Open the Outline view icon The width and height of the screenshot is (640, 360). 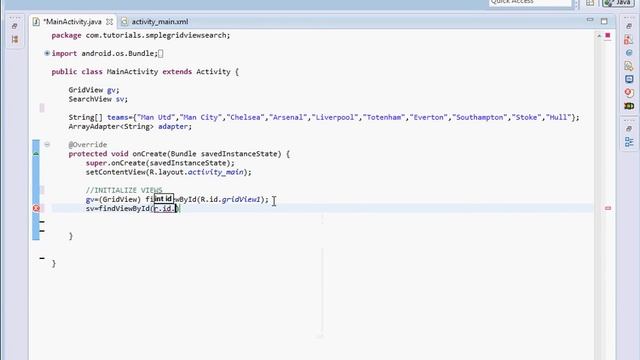(629, 142)
